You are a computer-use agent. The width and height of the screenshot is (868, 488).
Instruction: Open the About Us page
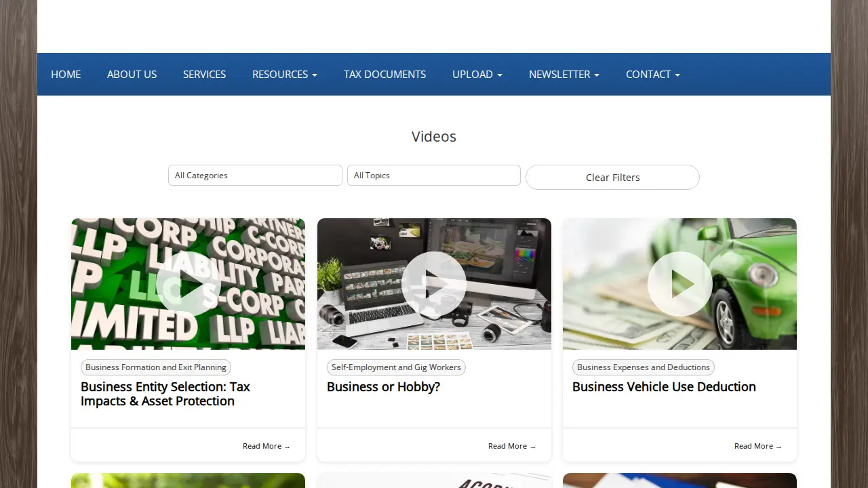[x=132, y=75]
